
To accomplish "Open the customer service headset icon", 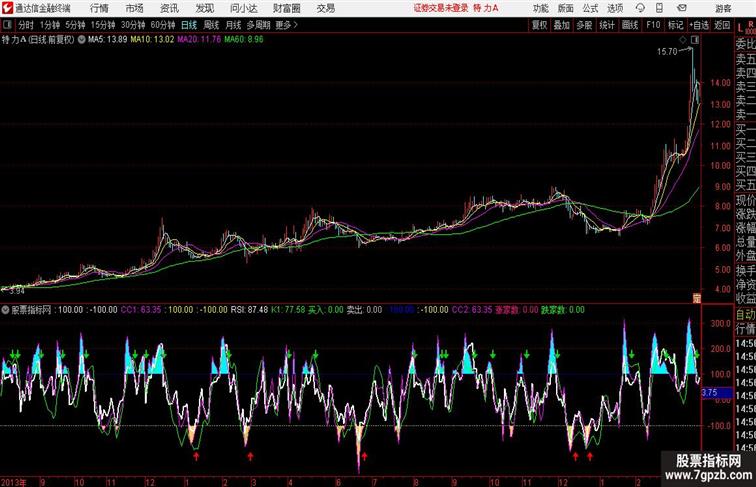I will 640,8.
